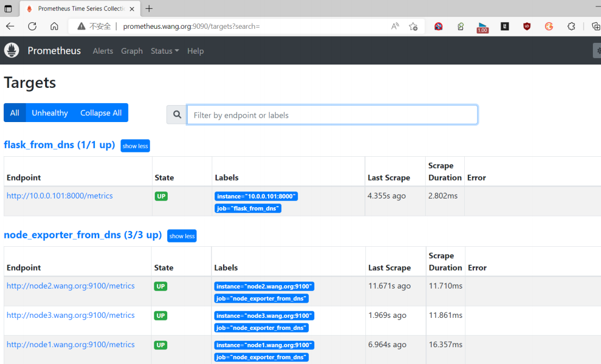Click the 11.710ms scrape duration value
Image resolution: width=601 pixels, height=364 pixels.
[x=445, y=286]
